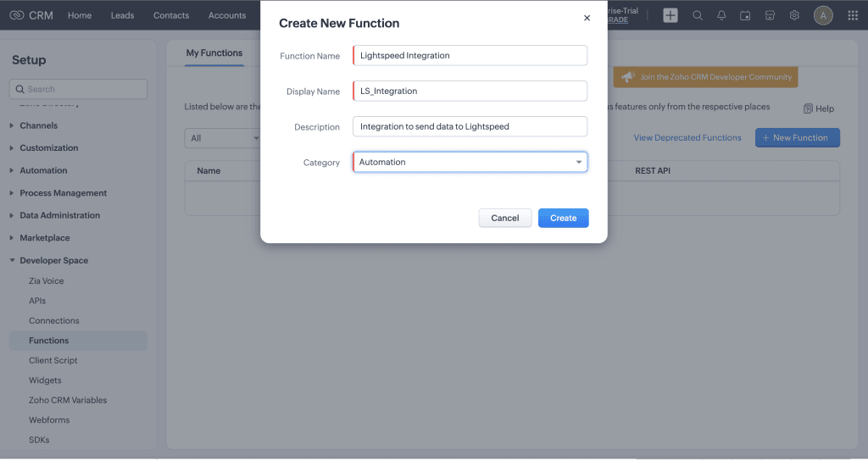Close the Create New Function dialog
Image resolution: width=868 pixels, height=460 pixels.
(587, 18)
